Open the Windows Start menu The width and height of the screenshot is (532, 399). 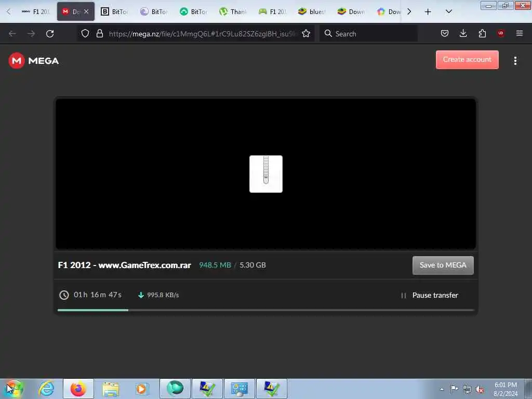tap(14, 389)
